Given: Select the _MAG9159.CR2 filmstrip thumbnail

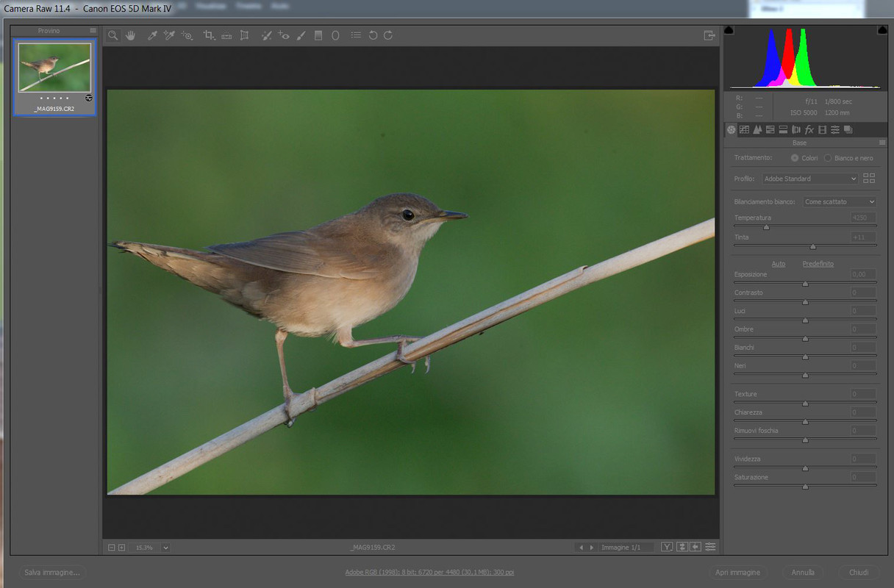Looking at the screenshot, I should pos(54,68).
